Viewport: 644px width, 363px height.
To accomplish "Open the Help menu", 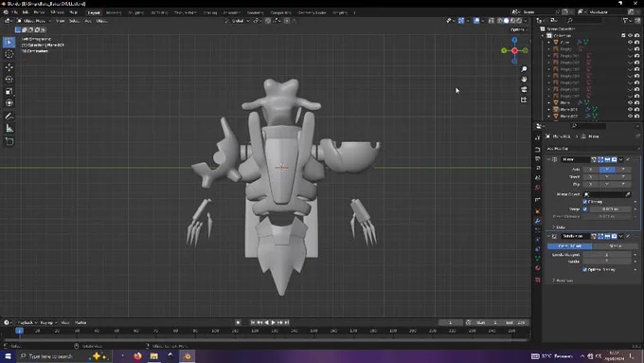I will (74, 12).
